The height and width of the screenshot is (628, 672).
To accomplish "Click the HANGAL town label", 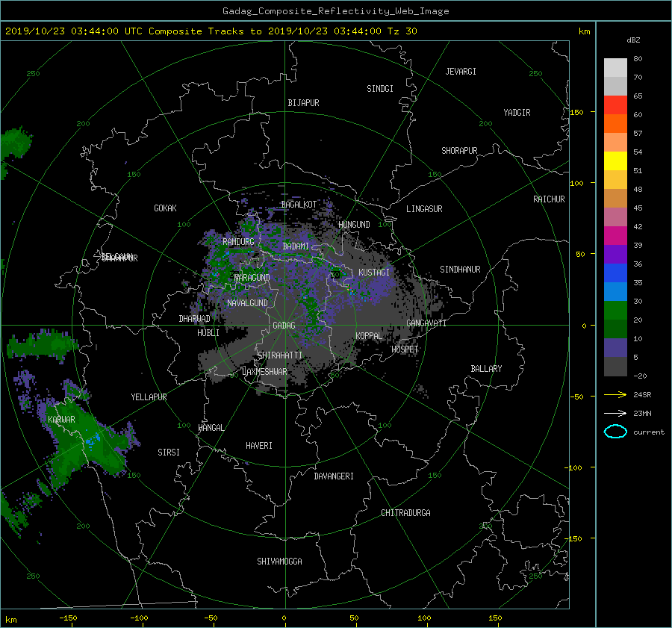I will [x=211, y=428].
